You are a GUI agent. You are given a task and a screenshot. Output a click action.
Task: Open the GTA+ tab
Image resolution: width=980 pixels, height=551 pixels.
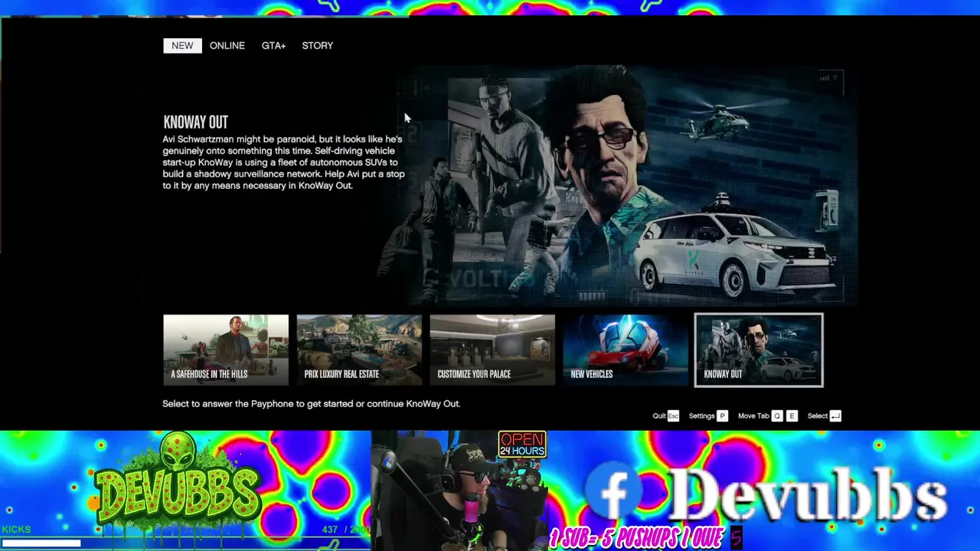[273, 46]
